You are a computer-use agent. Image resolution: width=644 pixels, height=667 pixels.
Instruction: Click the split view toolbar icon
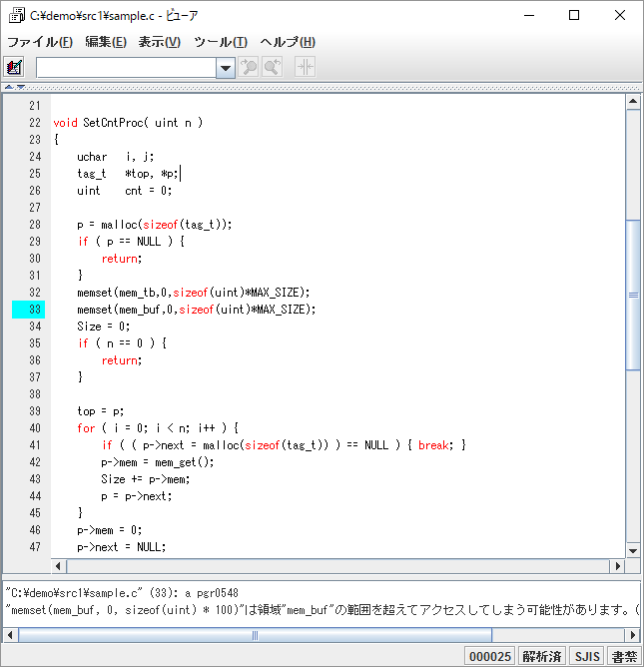point(305,67)
